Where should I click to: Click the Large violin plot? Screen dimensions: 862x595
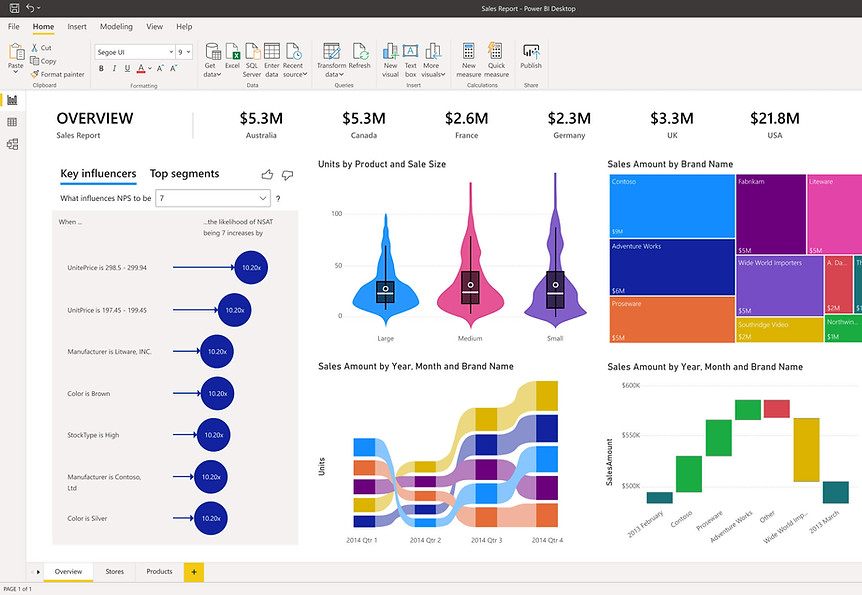pos(385,271)
